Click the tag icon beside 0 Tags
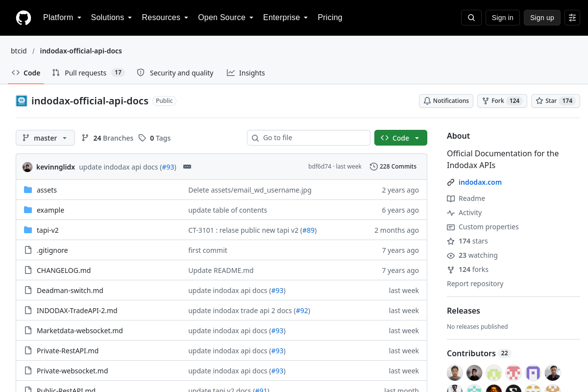Screen dimensions: 588x392 click(142, 138)
